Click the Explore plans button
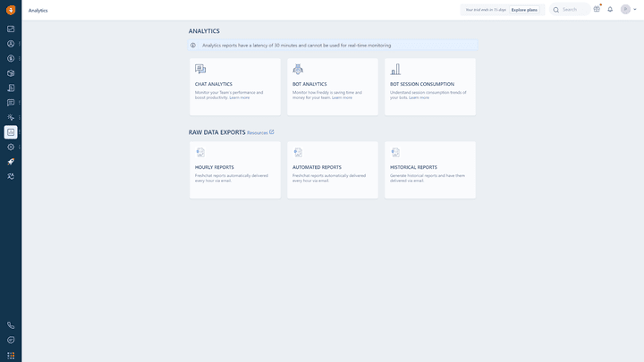644x362 pixels. 524,10
